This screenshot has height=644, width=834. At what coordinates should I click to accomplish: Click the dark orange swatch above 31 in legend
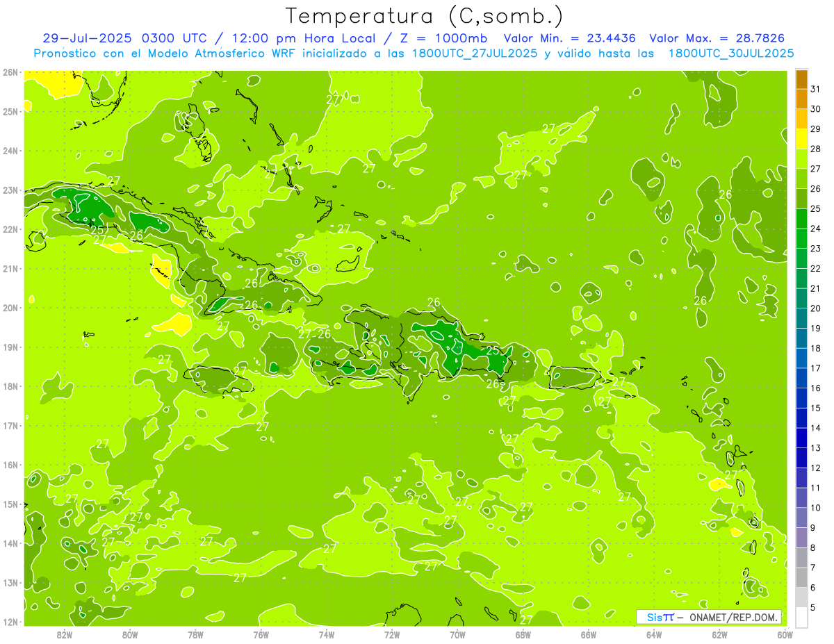[801, 79]
